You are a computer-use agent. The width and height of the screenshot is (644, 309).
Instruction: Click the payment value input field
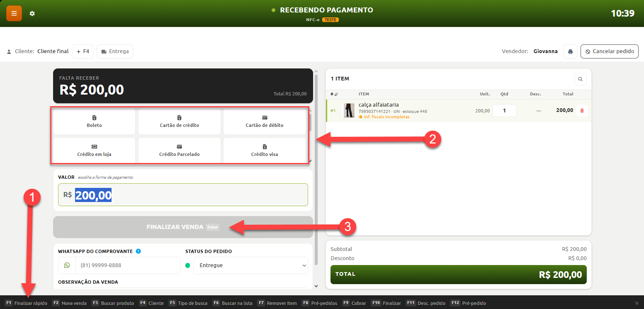click(x=183, y=195)
